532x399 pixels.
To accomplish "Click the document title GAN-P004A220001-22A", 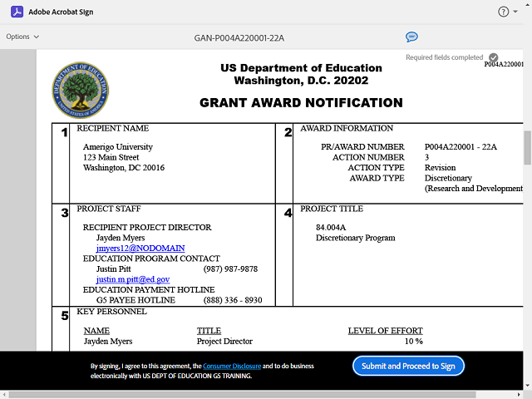I will click(239, 38).
